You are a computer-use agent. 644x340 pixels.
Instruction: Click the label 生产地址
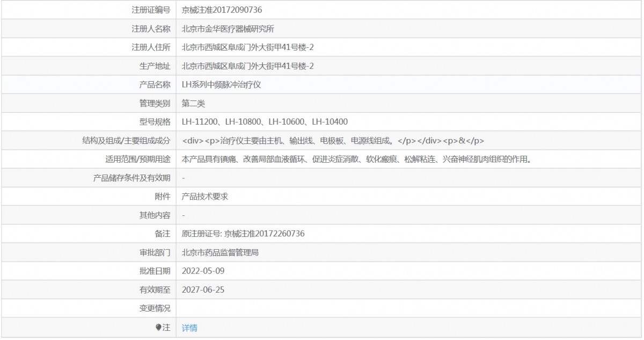tap(155, 66)
